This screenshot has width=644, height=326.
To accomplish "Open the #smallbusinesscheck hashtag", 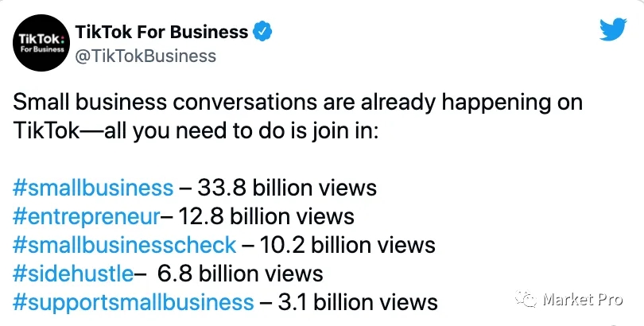I will (126, 245).
